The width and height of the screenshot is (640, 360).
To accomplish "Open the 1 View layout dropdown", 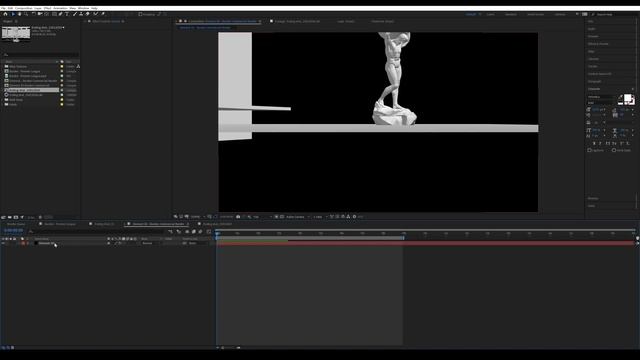I will pos(320,217).
